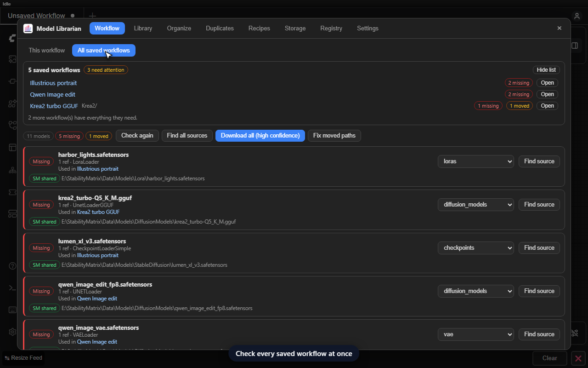Click the Fix moved paths button
Viewport: 588px width, 368px height.
(334, 136)
